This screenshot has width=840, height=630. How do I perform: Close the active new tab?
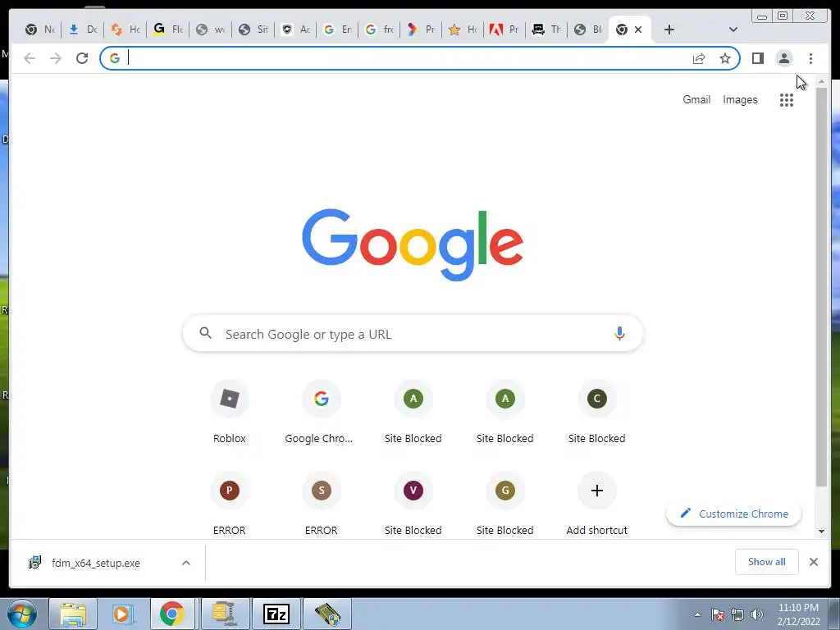[638, 30]
